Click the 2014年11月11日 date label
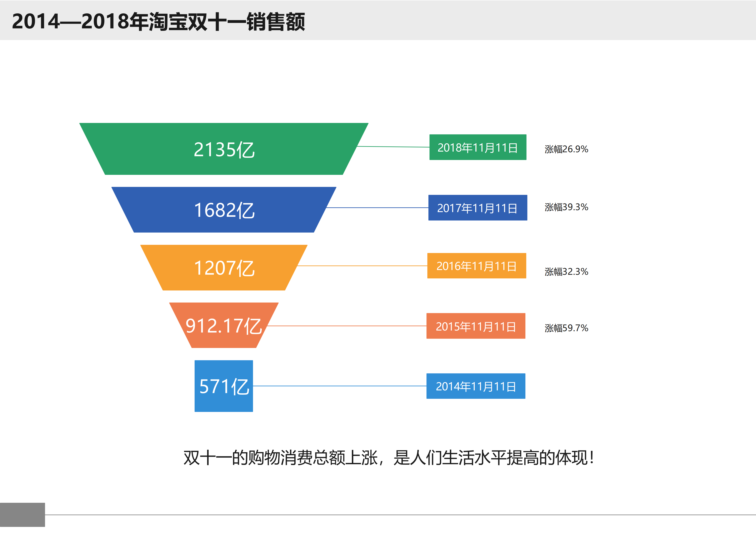This screenshot has width=756, height=534. click(476, 386)
